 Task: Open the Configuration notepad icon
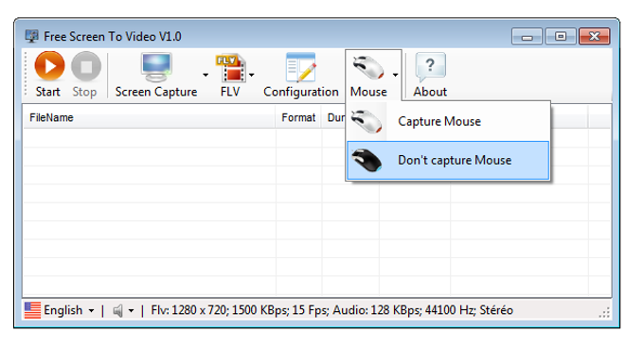click(300, 68)
